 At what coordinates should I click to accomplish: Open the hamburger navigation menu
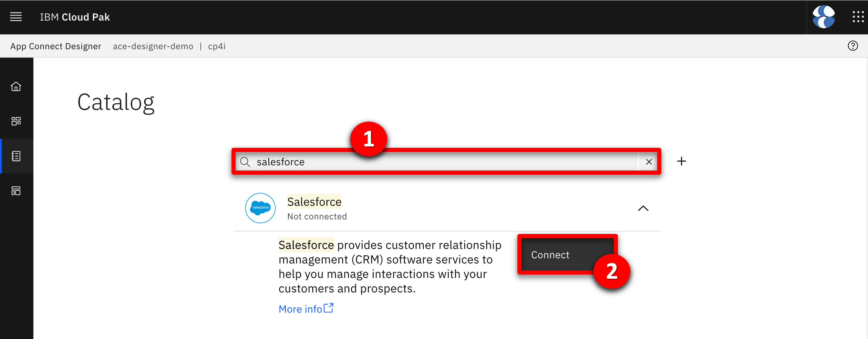pos(16,17)
